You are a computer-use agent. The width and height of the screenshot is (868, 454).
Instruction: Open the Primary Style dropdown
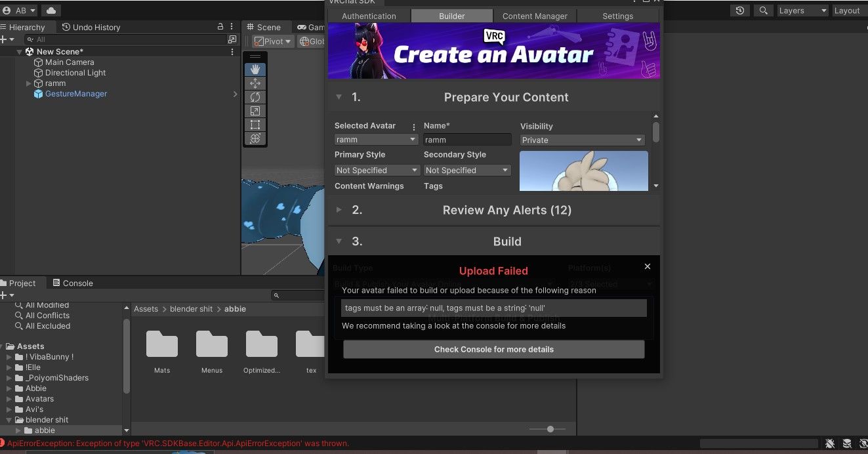tap(377, 170)
